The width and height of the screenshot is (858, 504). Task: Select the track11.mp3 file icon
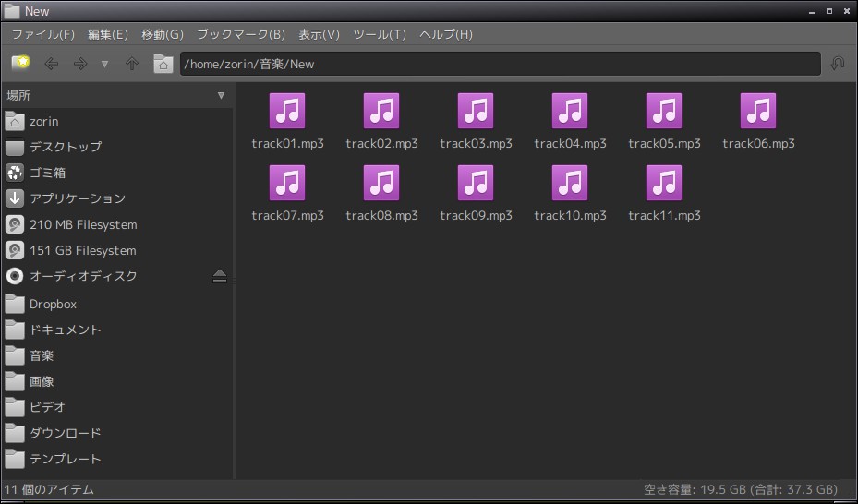[x=664, y=183]
